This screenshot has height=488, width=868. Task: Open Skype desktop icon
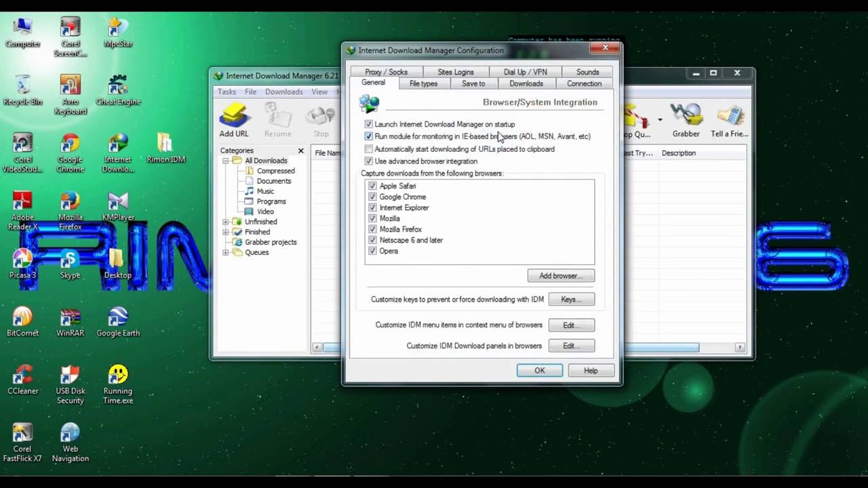(70, 264)
